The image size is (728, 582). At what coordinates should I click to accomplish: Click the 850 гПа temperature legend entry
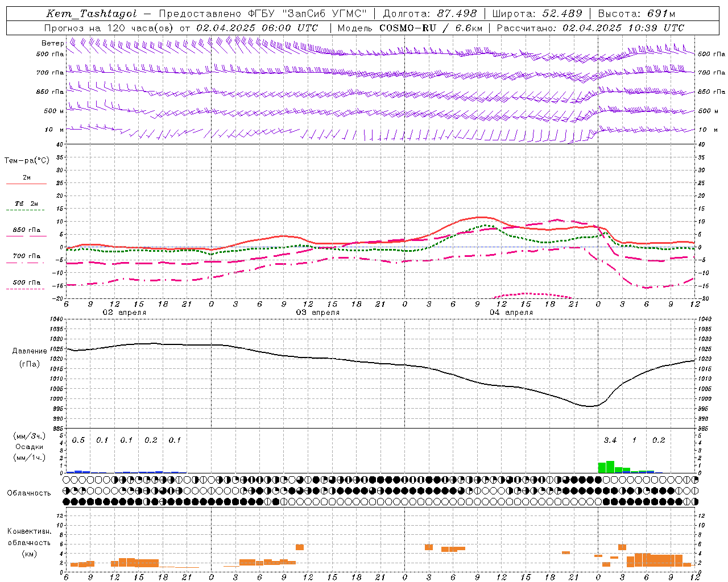click(26, 230)
